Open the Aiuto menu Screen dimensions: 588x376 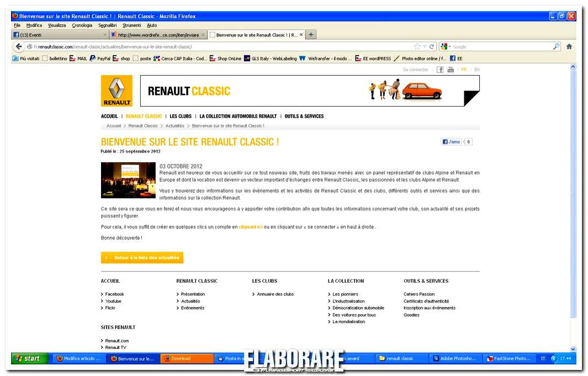tap(152, 25)
